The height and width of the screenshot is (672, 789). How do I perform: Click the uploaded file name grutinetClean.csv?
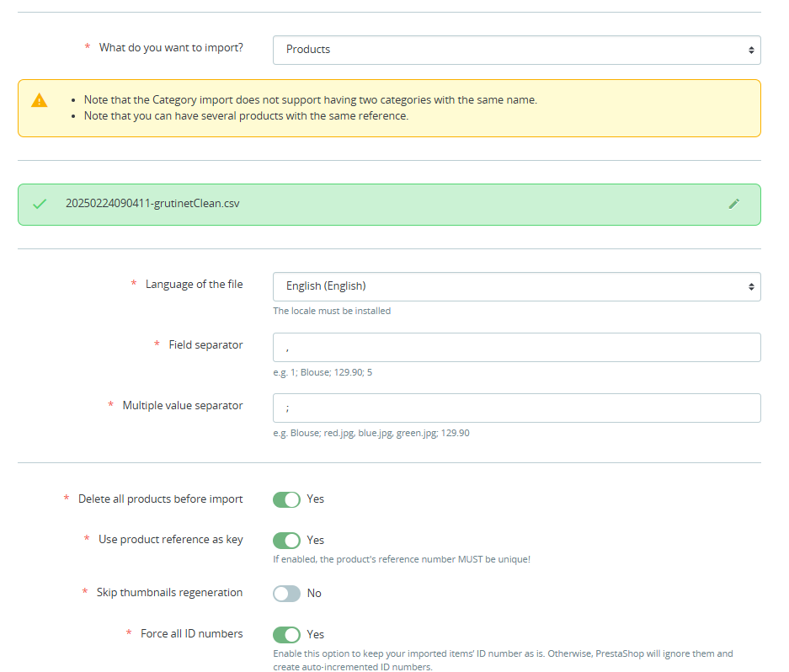152,204
